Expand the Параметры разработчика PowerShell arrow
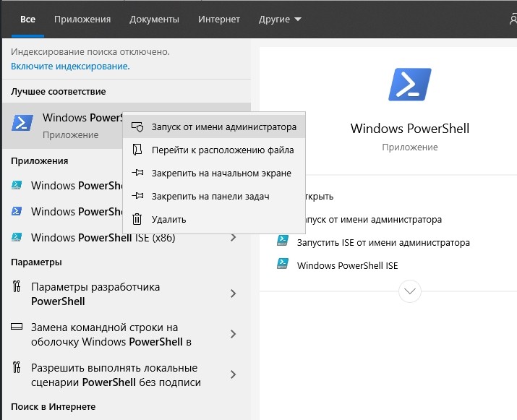 tap(234, 293)
